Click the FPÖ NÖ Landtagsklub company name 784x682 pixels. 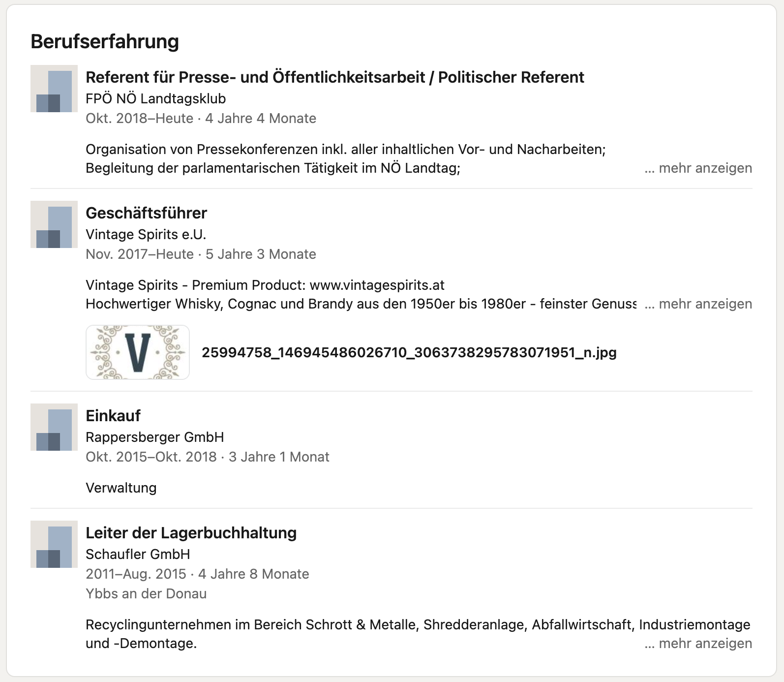point(156,98)
